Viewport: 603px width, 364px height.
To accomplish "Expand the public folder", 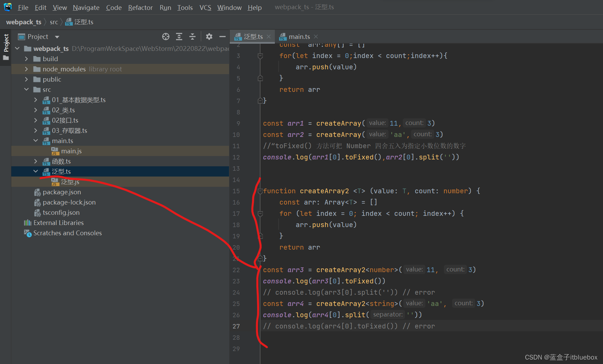I will tap(26, 79).
